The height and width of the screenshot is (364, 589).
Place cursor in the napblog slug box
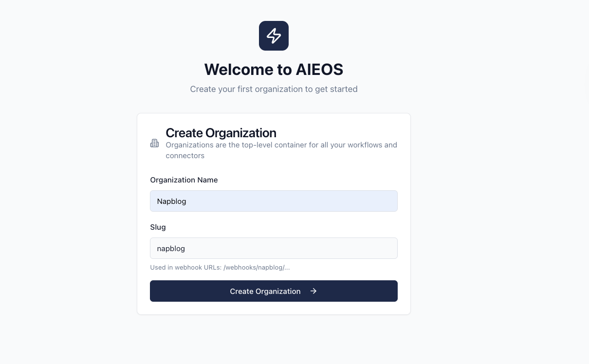274,248
